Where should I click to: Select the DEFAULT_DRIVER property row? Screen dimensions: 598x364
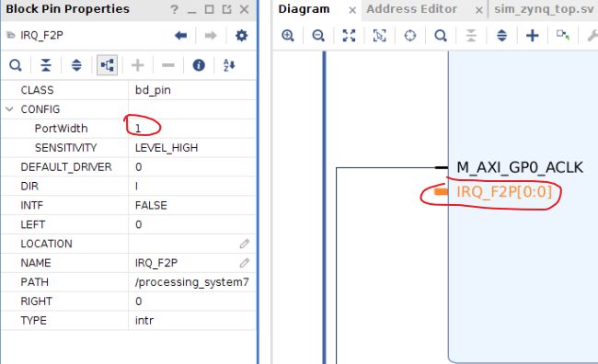(129, 167)
